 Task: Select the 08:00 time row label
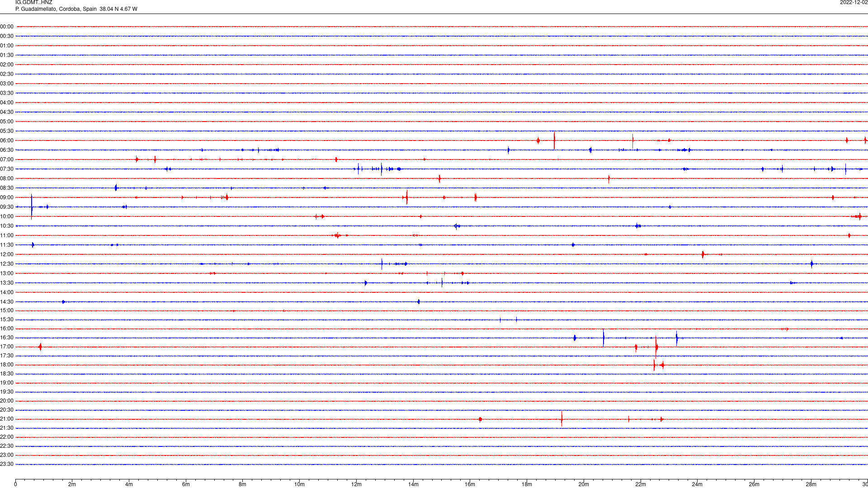7,178
